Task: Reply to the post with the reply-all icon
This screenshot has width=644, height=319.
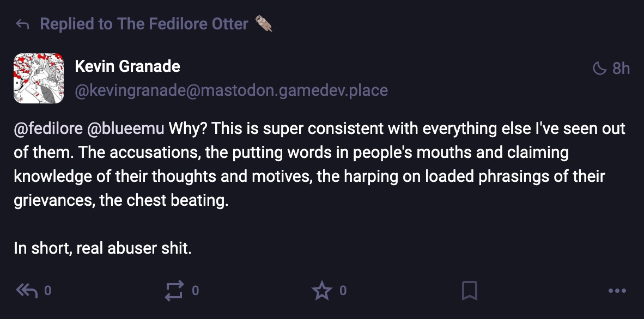Action: (27, 291)
